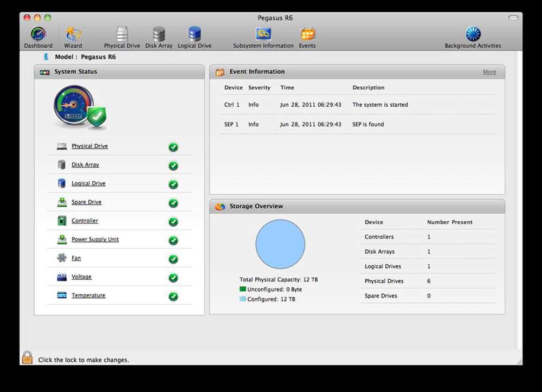Click the 'Ctrl 1' device cell
The height and width of the screenshot is (392, 542).
point(231,105)
